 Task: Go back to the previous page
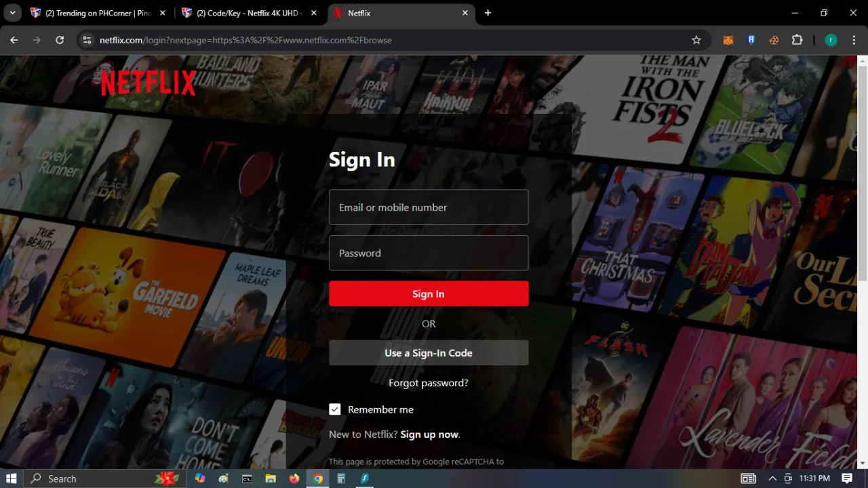14,40
